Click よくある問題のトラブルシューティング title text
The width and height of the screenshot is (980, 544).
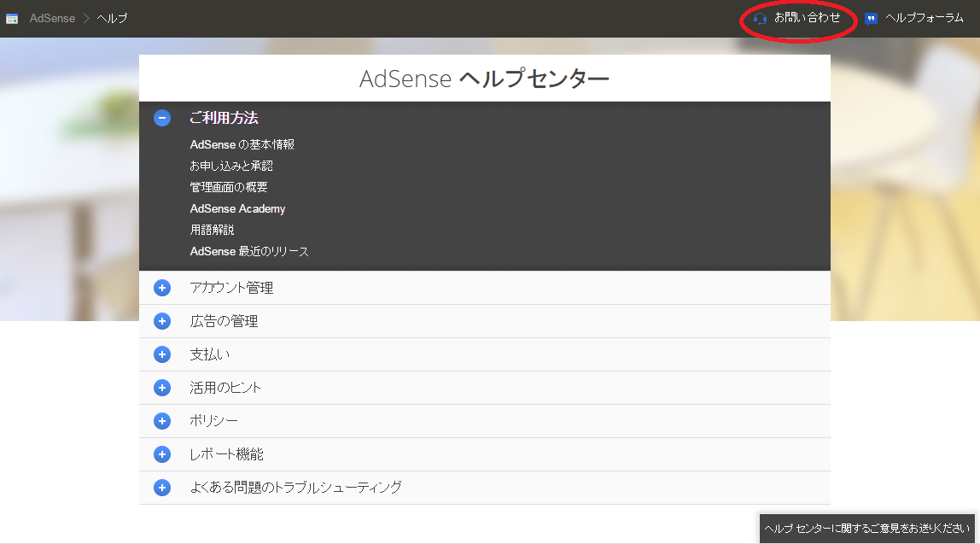pos(295,487)
